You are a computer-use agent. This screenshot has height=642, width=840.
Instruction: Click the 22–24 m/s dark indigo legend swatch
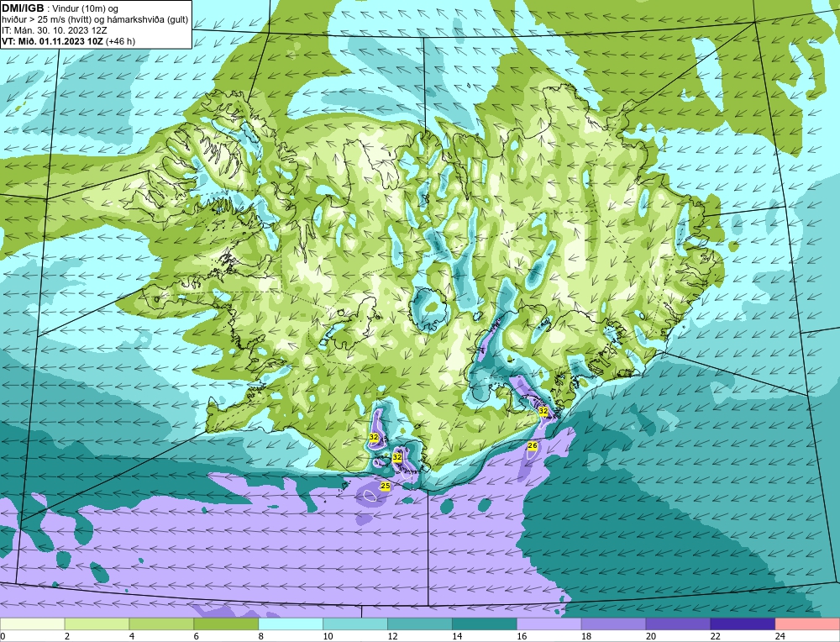(743, 624)
